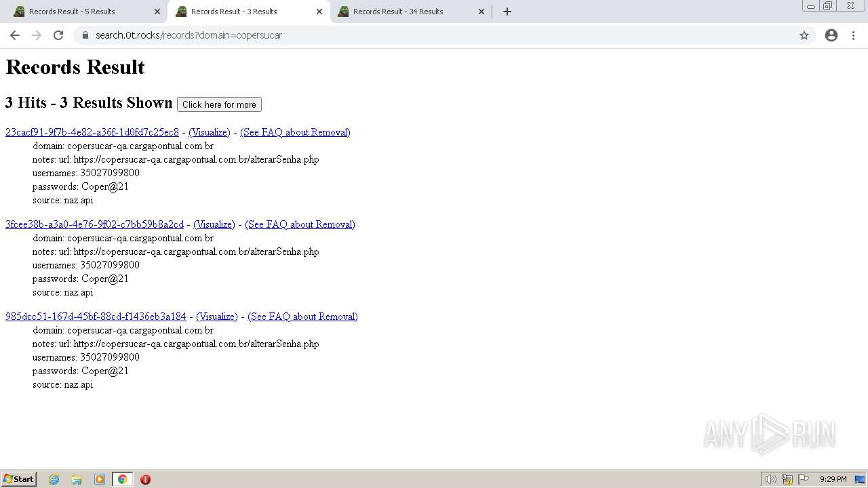
Task: Reload the current page
Action: [58, 35]
